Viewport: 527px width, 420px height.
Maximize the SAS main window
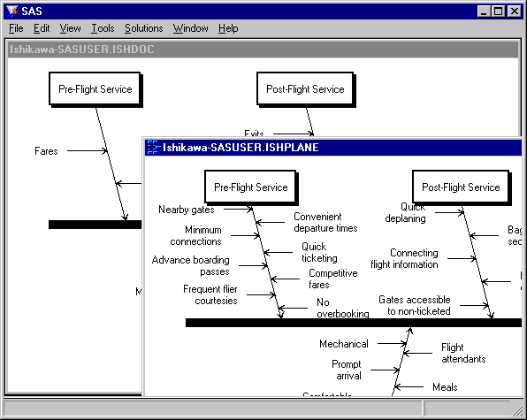pos(498,11)
